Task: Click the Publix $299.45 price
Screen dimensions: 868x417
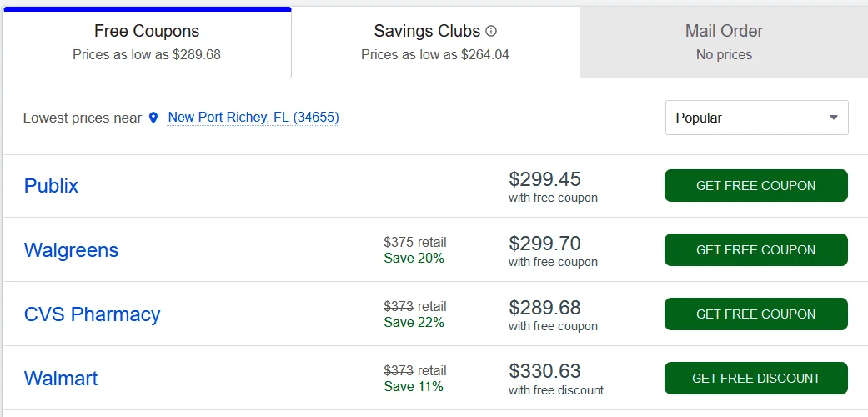Action: (544, 179)
